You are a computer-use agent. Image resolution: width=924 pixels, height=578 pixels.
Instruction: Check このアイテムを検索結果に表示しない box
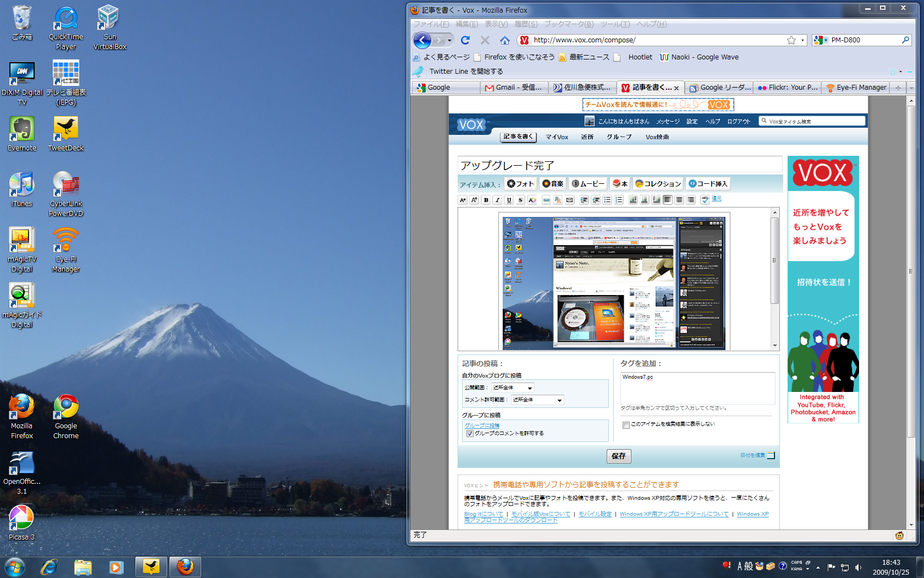626,424
